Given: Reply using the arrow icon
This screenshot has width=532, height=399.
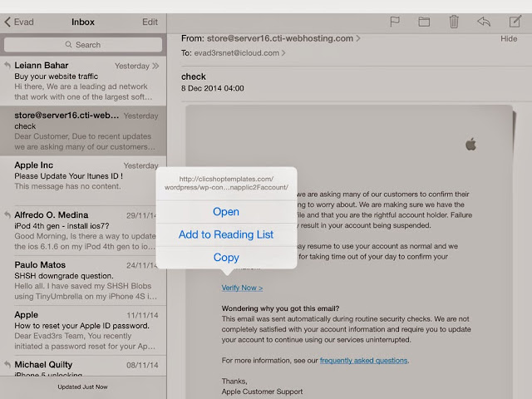Looking at the screenshot, I should pos(484,22).
